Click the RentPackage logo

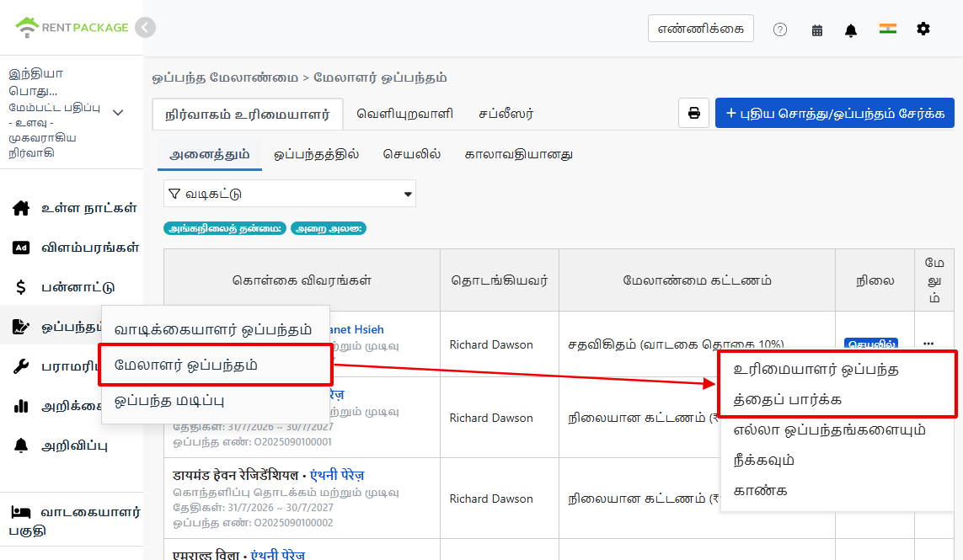click(x=72, y=28)
